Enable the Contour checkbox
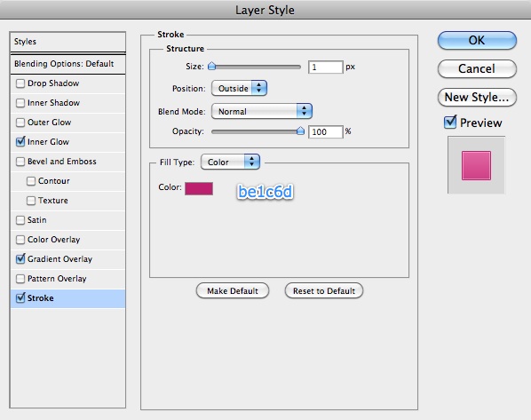Screen dimensions: 531x420 click(31, 181)
